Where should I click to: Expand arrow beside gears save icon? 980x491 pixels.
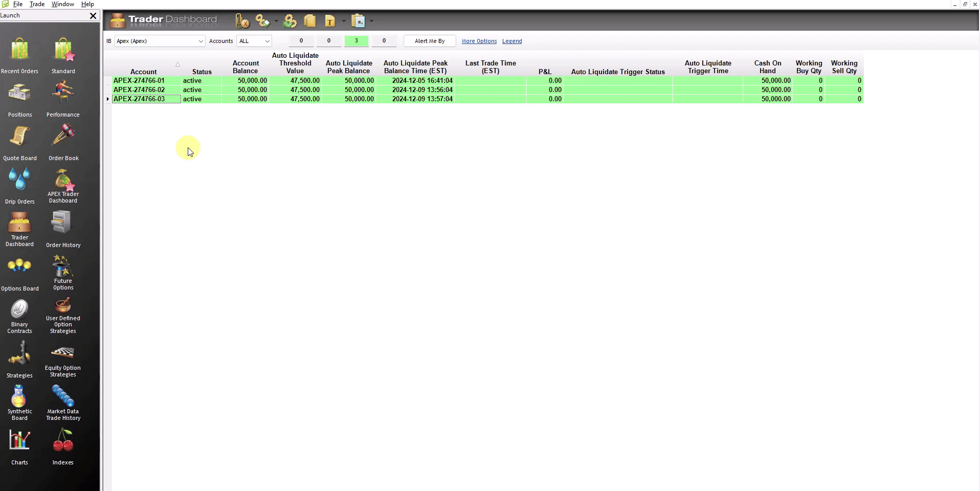pyautogui.click(x=276, y=21)
